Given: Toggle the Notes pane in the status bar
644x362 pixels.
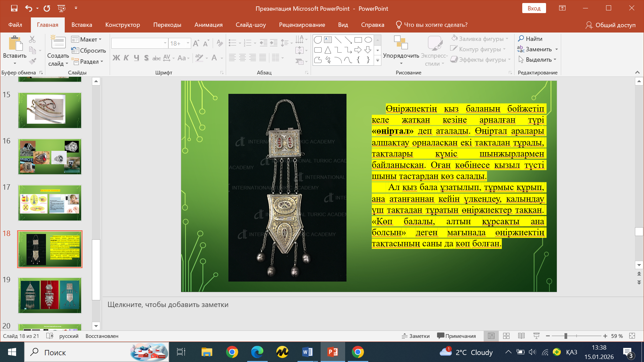Looking at the screenshot, I should pos(416,336).
